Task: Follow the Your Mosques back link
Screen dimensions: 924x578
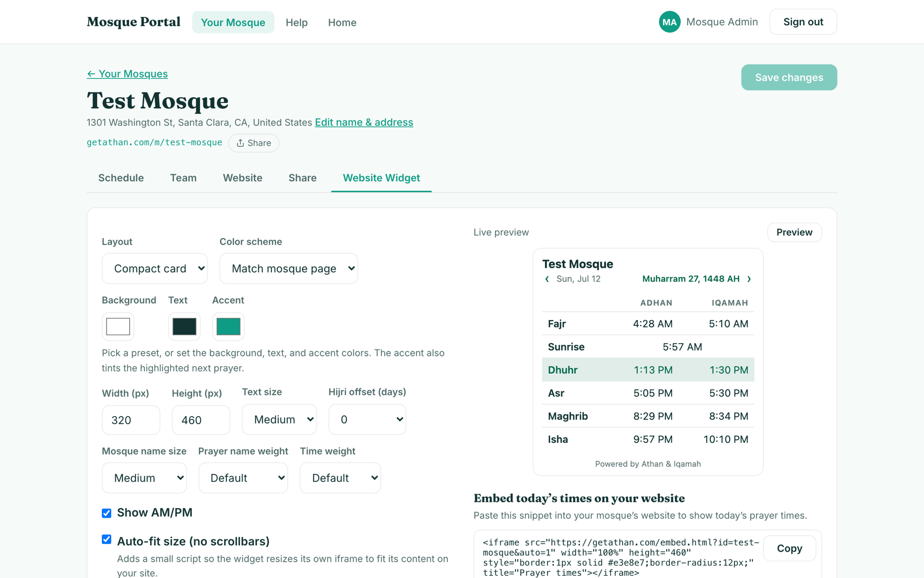Action: pyautogui.click(x=127, y=74)
